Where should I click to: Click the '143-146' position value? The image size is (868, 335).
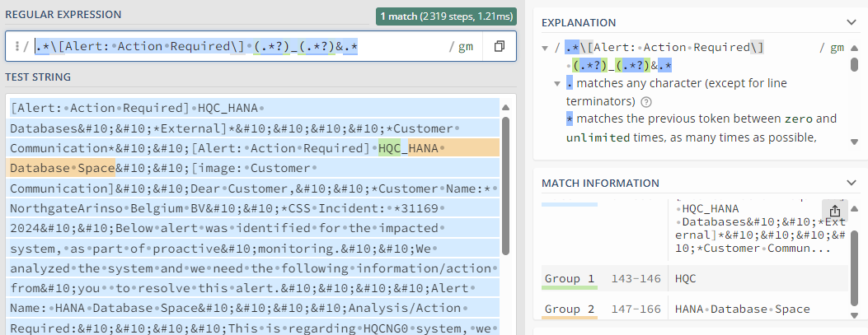tap(636, 278)
